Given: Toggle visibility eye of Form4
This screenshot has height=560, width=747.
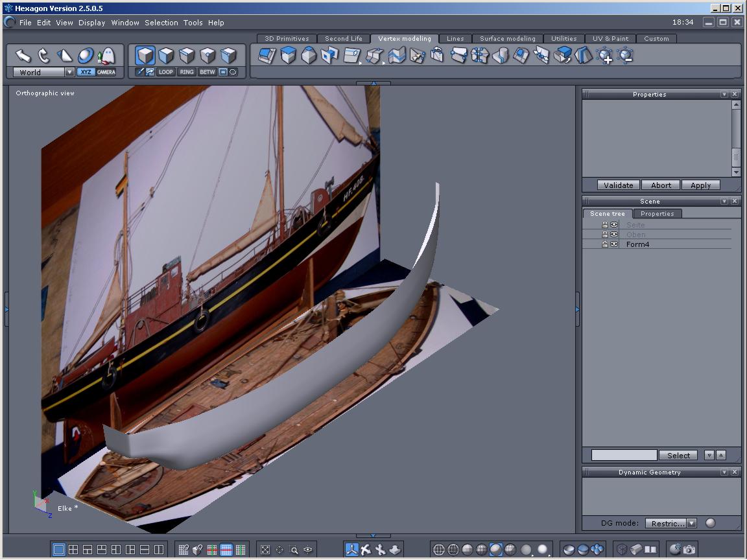Looking at the screenshot, I should (x=614, y=244).
